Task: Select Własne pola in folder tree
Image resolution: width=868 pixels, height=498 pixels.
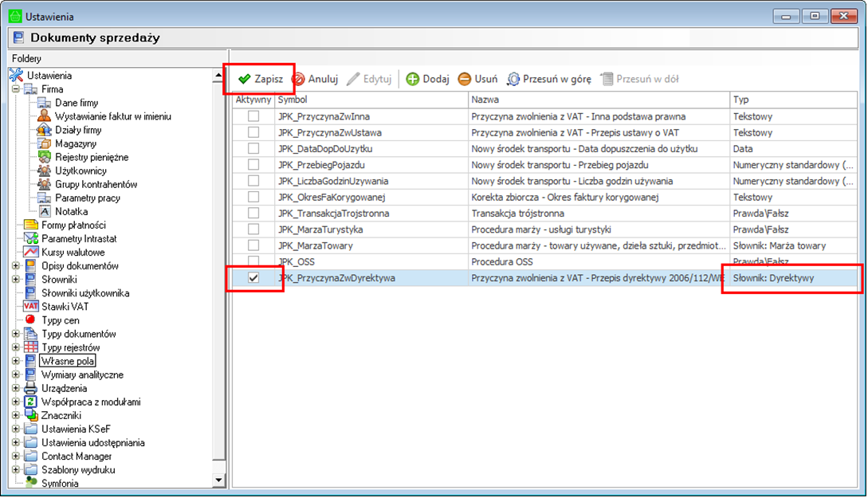Action: (x=68, y=361)
